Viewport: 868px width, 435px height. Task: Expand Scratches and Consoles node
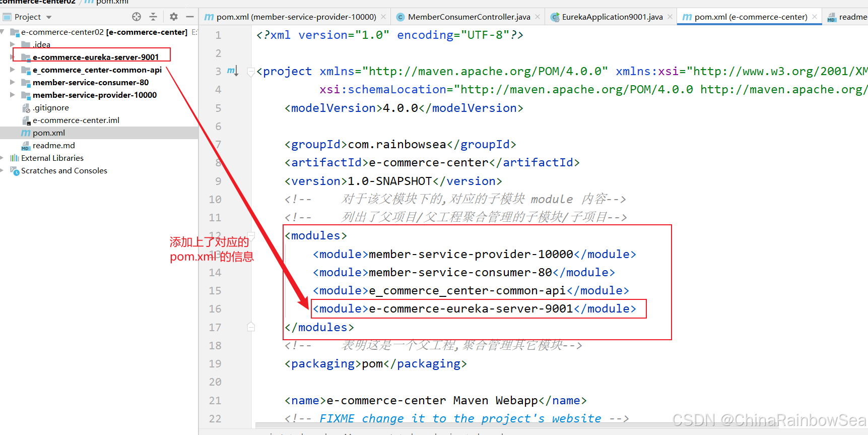(3, 170)
